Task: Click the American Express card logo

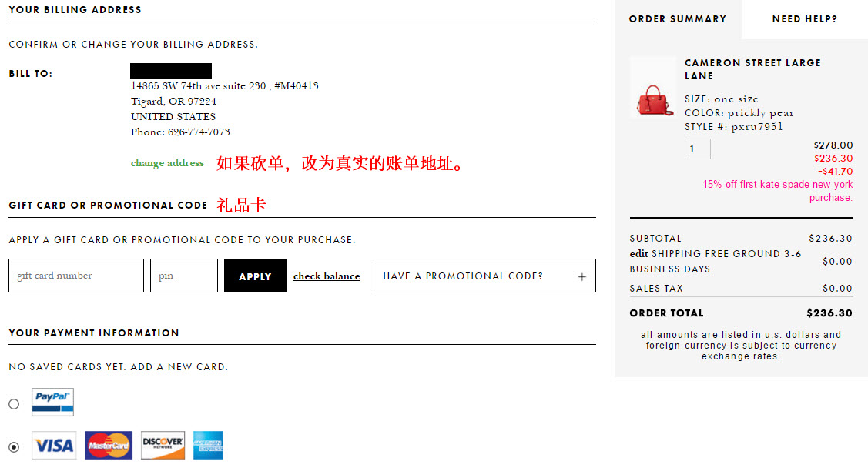Action: (208, 446)
